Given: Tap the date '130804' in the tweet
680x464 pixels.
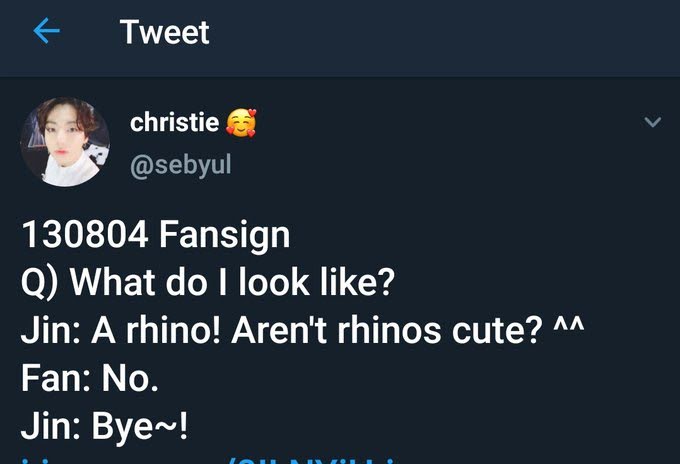Looking at the screenshot, I should tap(78, 236).
